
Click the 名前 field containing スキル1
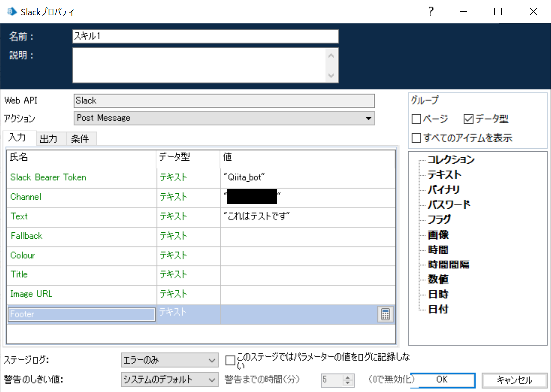click(x=205, y=36)
